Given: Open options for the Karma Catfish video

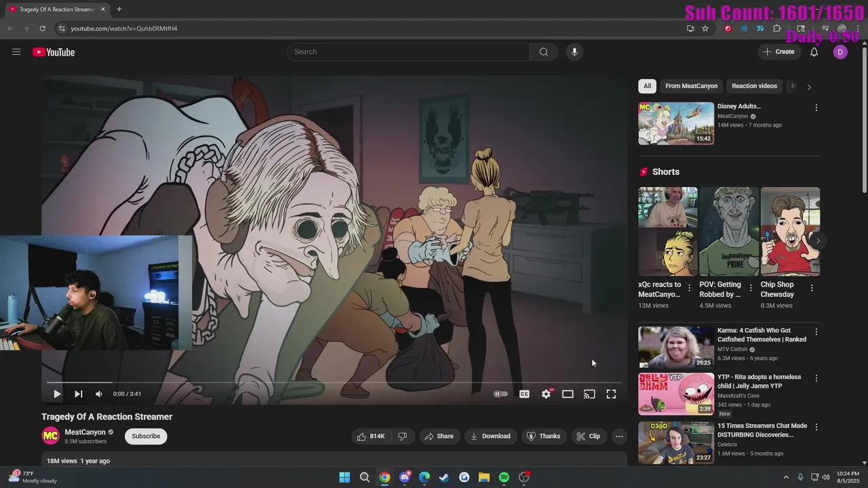Looking at the screenshot, I should click(816, 332).
